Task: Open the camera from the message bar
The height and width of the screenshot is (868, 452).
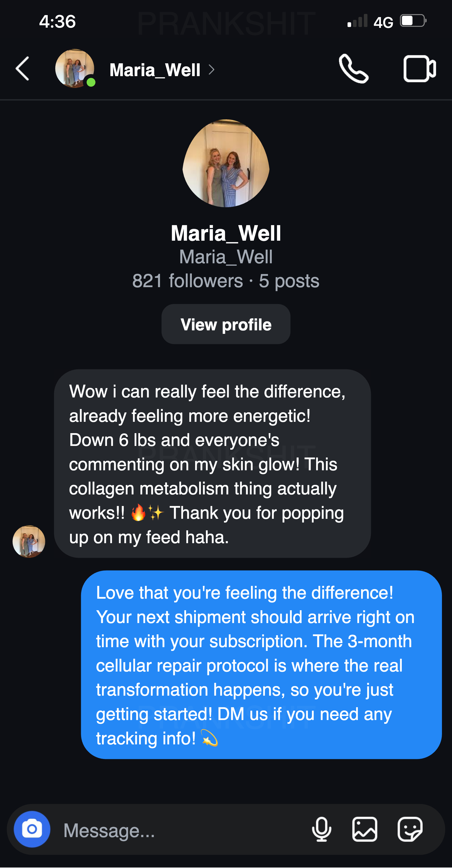Action: 32,829
